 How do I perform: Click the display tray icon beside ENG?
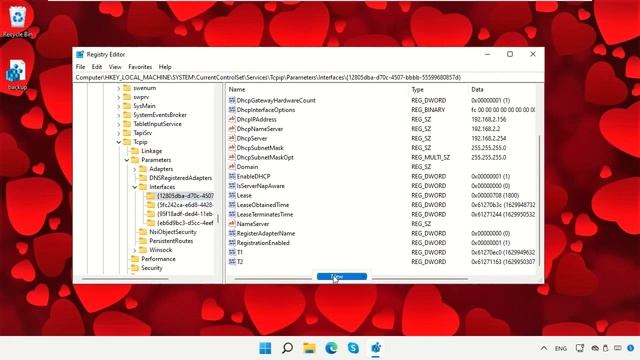(580, 348)
